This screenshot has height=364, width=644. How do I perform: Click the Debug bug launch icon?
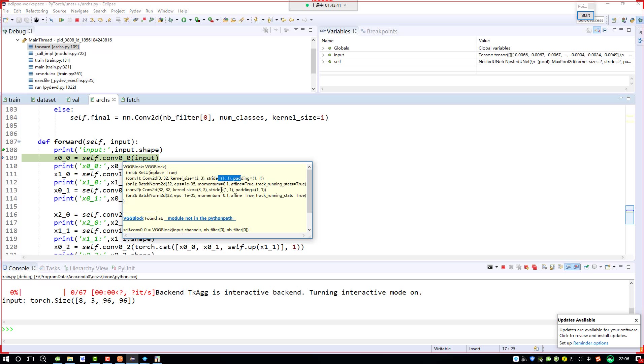[x=171, y=20]
